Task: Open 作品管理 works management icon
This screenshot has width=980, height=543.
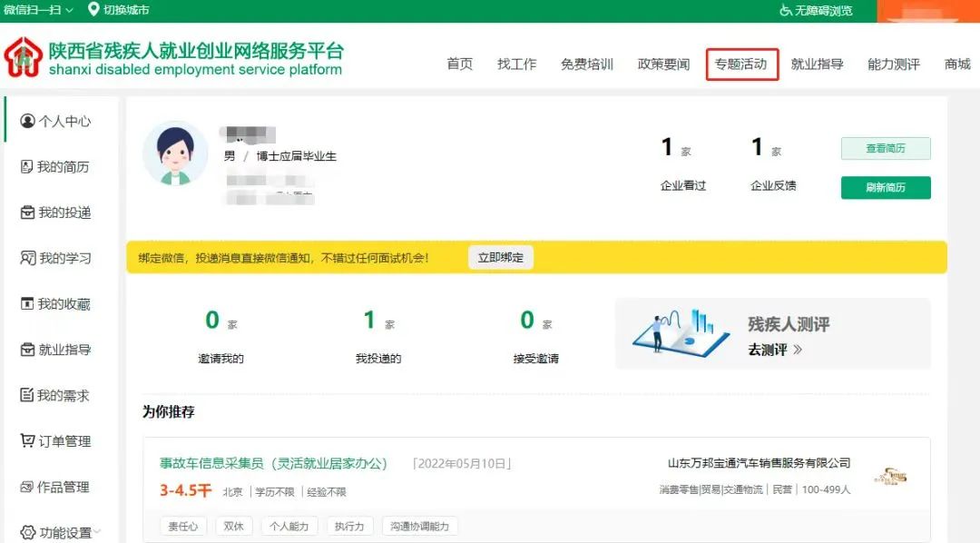Action: pyautogui.click(x=24, y=488)
